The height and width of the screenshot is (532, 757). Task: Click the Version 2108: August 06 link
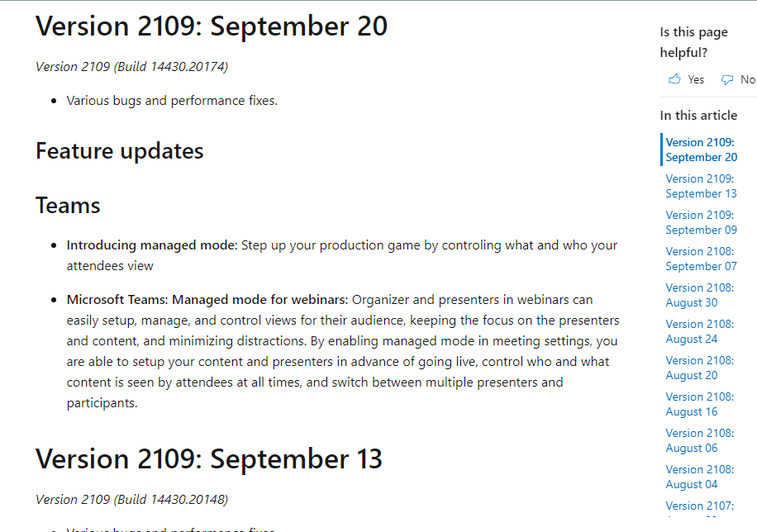(x=698, y=440)
